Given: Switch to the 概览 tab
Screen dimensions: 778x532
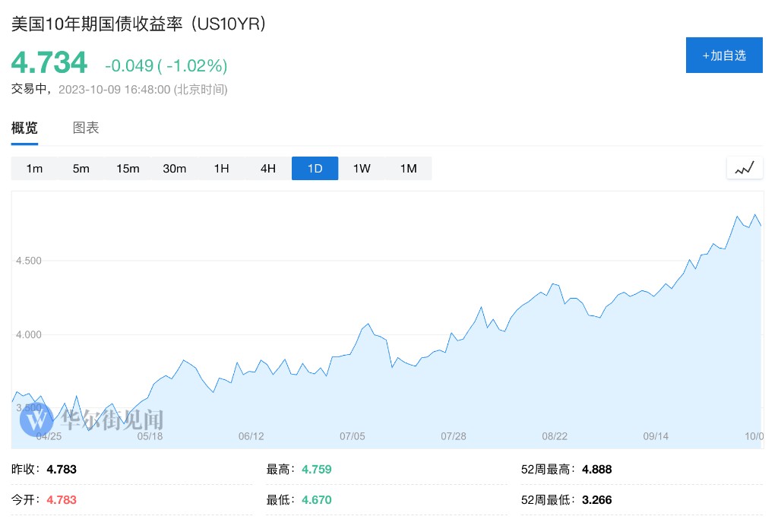Looking at the screenshot, I should tap(24, 128).
